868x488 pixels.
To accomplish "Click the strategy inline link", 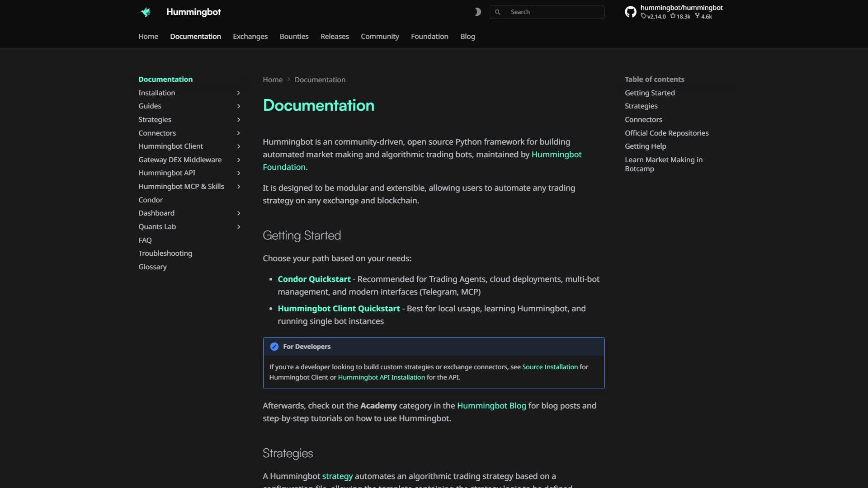I will tap(337, 476).
